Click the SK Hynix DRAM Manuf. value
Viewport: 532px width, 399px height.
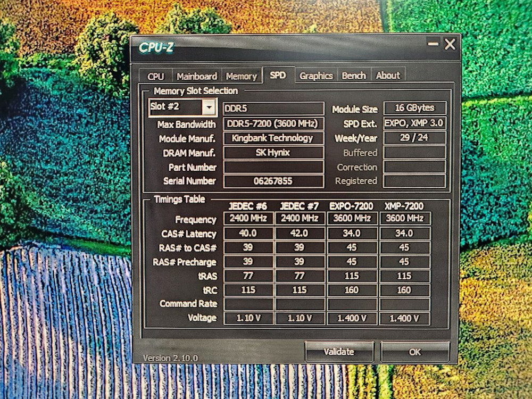coord(273,153)
